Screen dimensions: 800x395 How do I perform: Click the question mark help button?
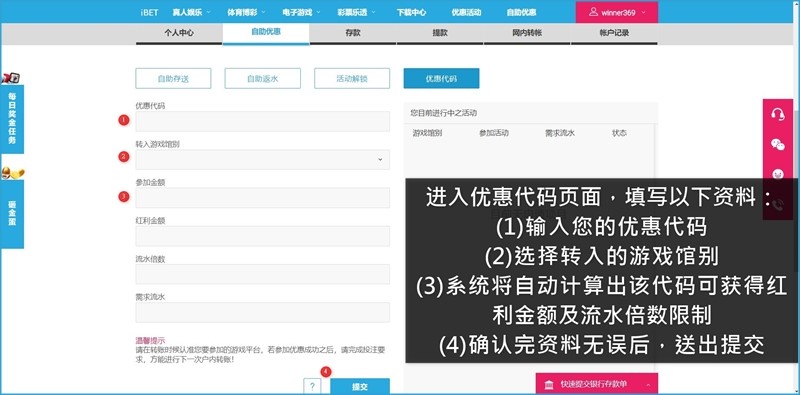pos(312,386)
